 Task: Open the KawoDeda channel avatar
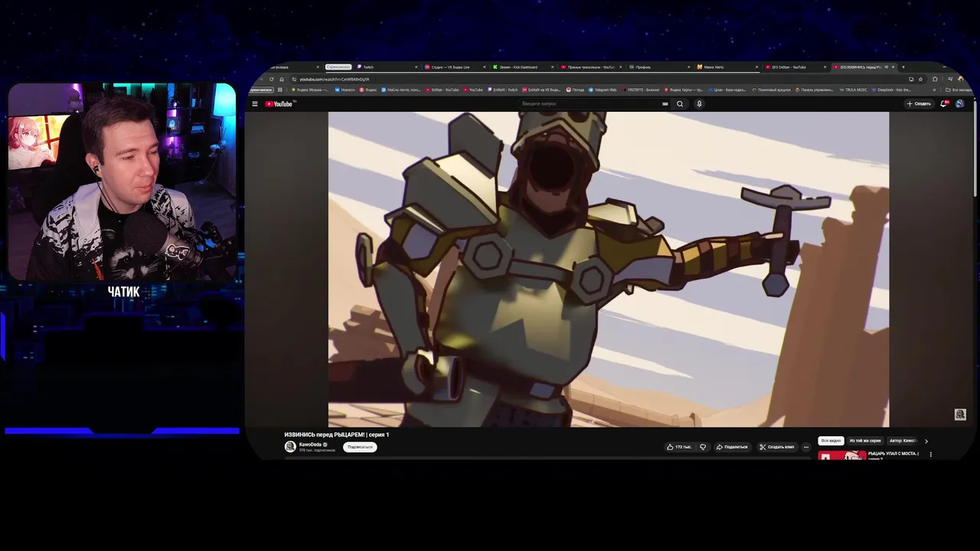pos(290,446)
